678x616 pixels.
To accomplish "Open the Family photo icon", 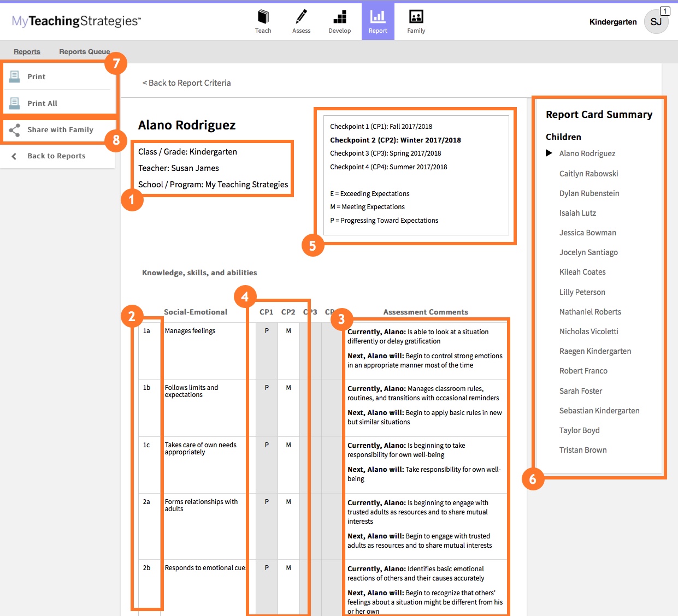I will click(416, 17).
